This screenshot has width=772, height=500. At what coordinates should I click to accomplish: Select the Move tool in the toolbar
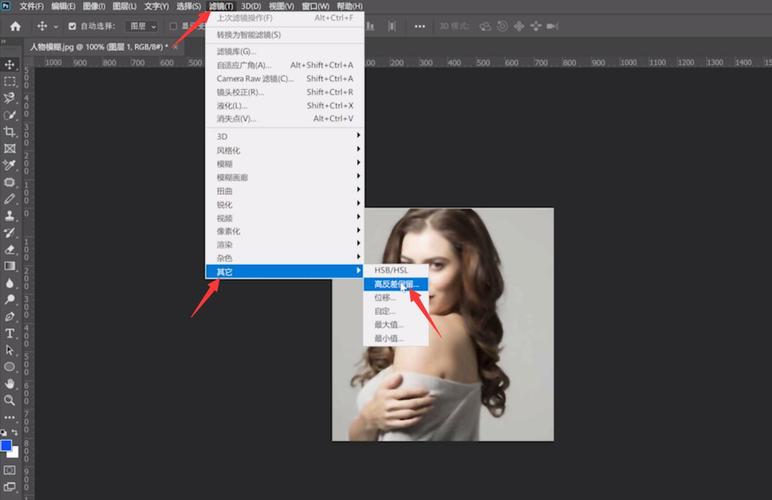(10, 64)
